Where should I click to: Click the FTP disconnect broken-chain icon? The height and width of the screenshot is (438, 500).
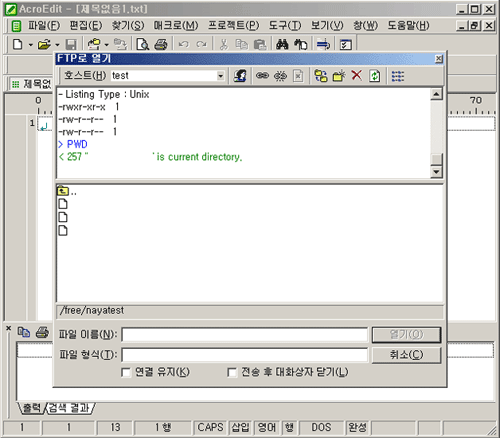[x=280, y=76]
